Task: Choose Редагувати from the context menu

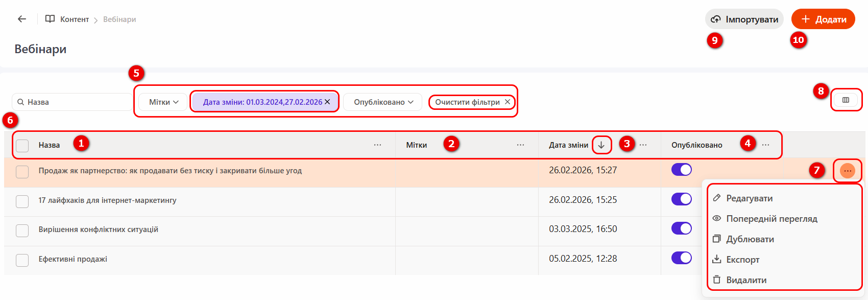Action: click(749, 198)
